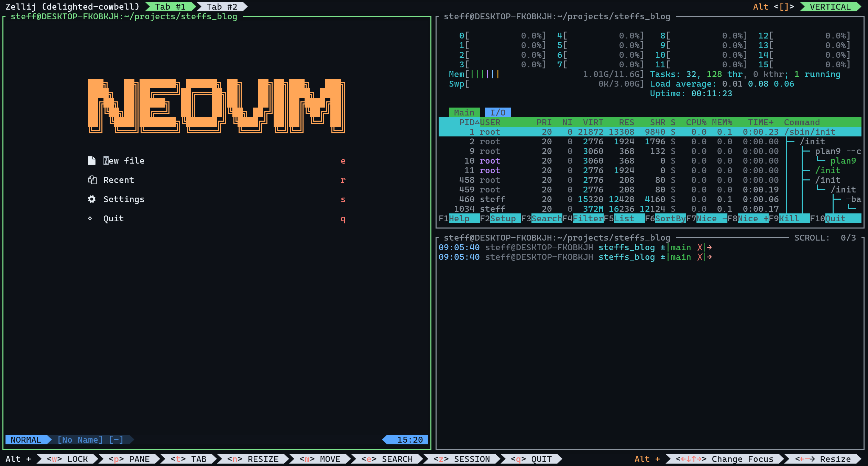Click the Command column header in htop

tap(802, 122)
